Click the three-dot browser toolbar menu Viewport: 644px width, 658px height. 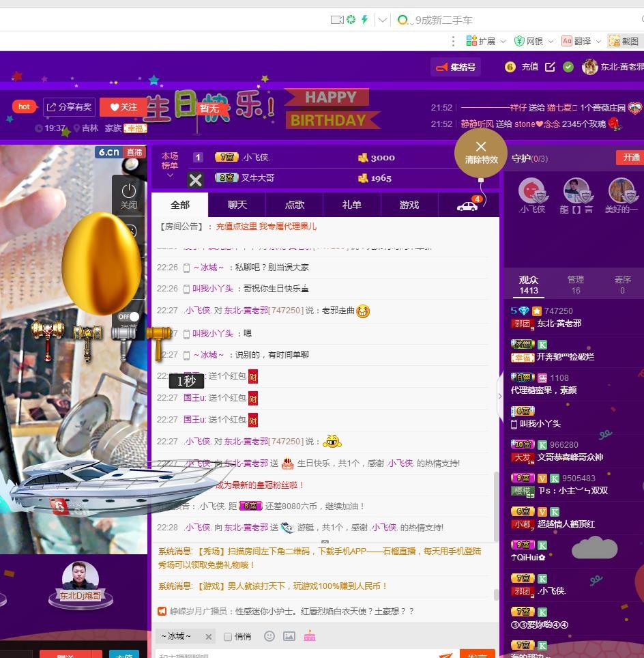click(x=453, y=41)
